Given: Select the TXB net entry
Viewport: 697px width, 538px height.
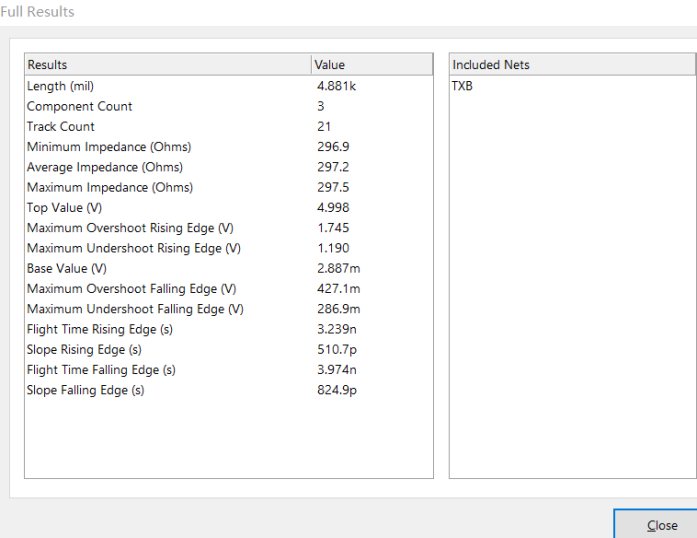Looking at the screenshot, I should [x=462, y=86].
